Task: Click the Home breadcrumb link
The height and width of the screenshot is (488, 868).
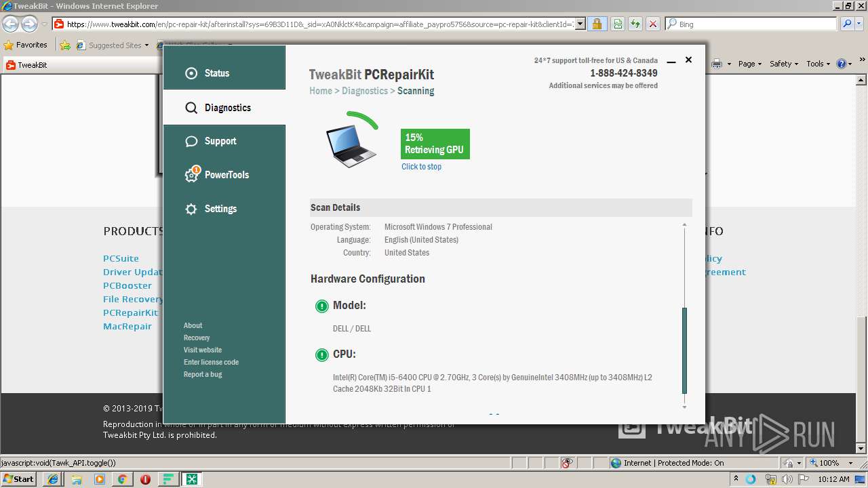Action: (x=321, y=91)
